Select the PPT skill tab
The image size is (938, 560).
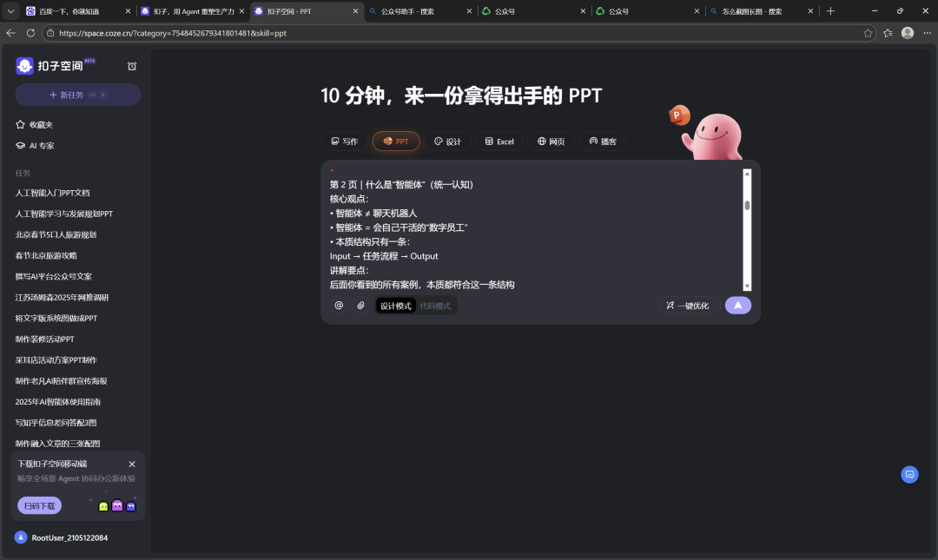click(396, 142)
